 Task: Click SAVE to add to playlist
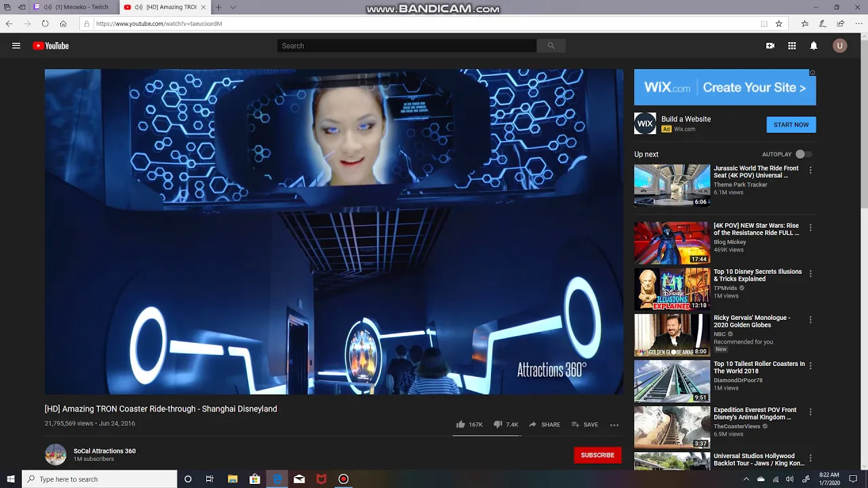[585, 425]
